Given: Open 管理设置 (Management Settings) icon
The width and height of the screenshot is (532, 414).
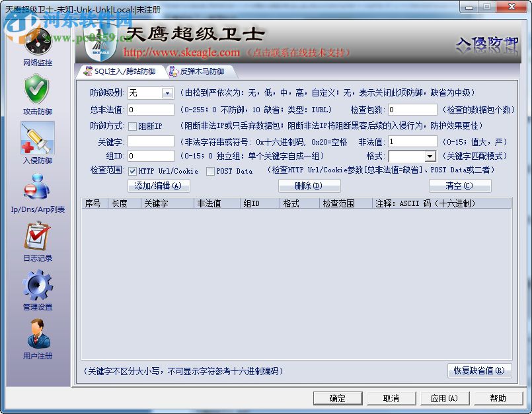Looking at the screenshot, I should pos(37,285).
